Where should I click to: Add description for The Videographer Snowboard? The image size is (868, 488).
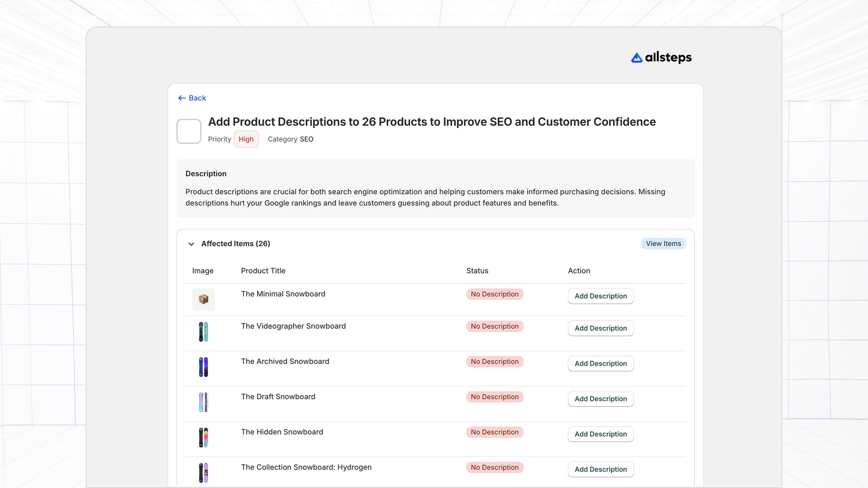601,328
